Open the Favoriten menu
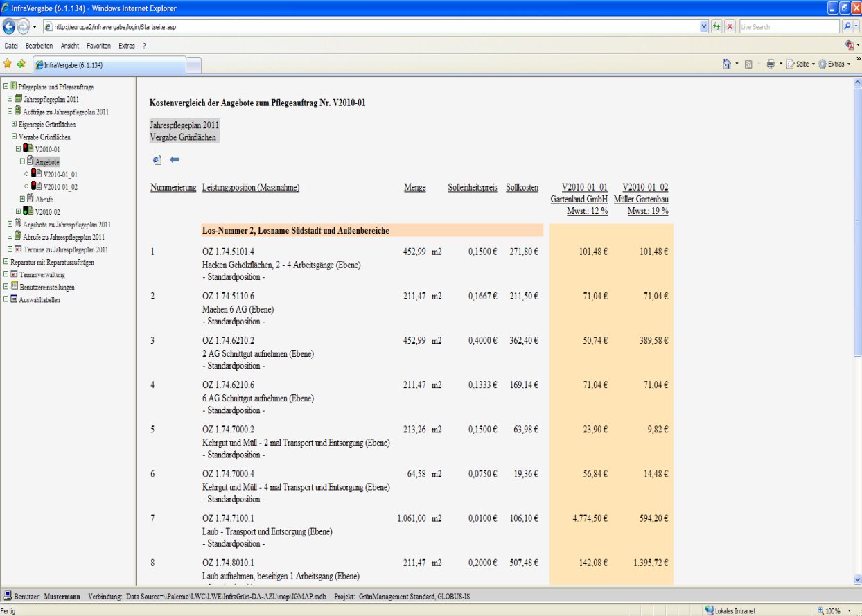 tap(98, 46)
